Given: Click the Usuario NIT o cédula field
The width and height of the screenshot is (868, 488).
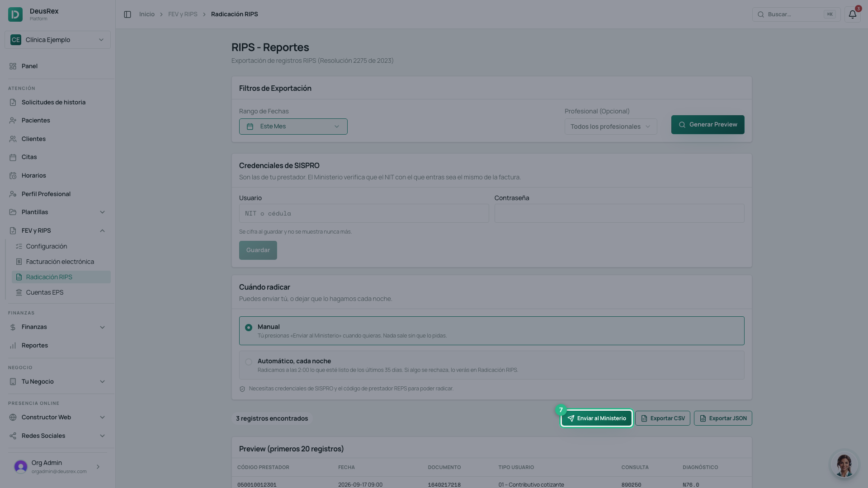Looking at the screenshot, I should tap(363, 213).
